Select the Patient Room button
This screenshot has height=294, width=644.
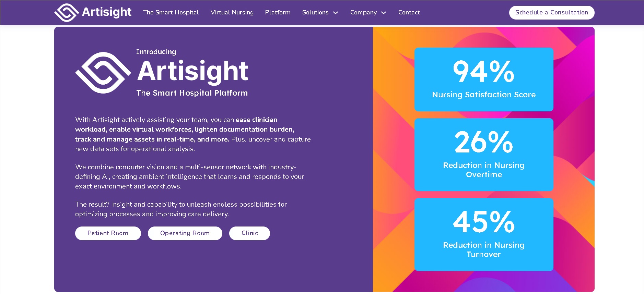pyautogui.click(x=108, y=233)
